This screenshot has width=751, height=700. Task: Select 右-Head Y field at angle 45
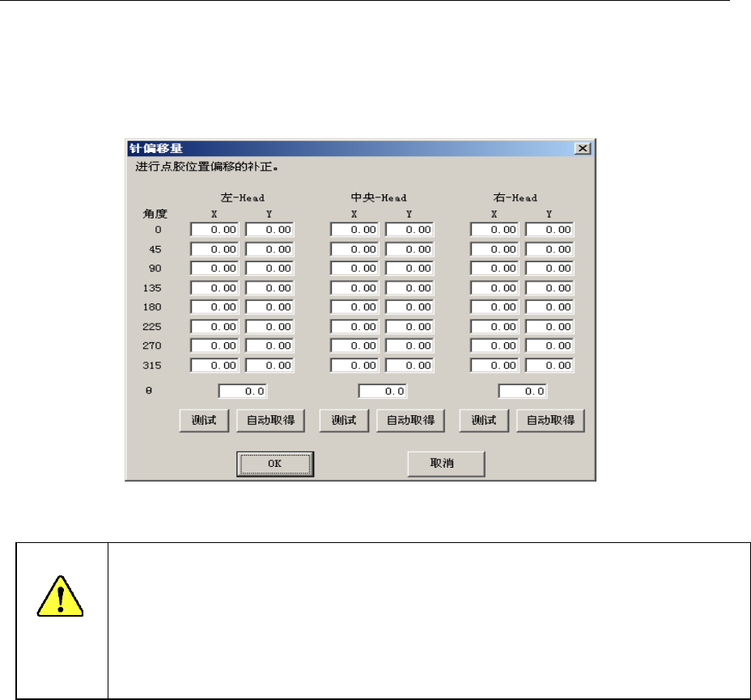click(x=549, y=249)
